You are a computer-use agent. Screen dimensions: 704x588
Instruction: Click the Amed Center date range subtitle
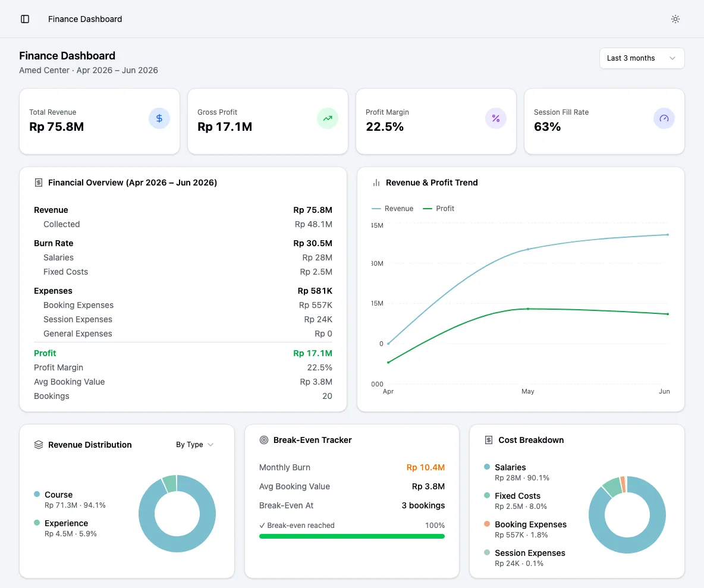coord(89,70)
